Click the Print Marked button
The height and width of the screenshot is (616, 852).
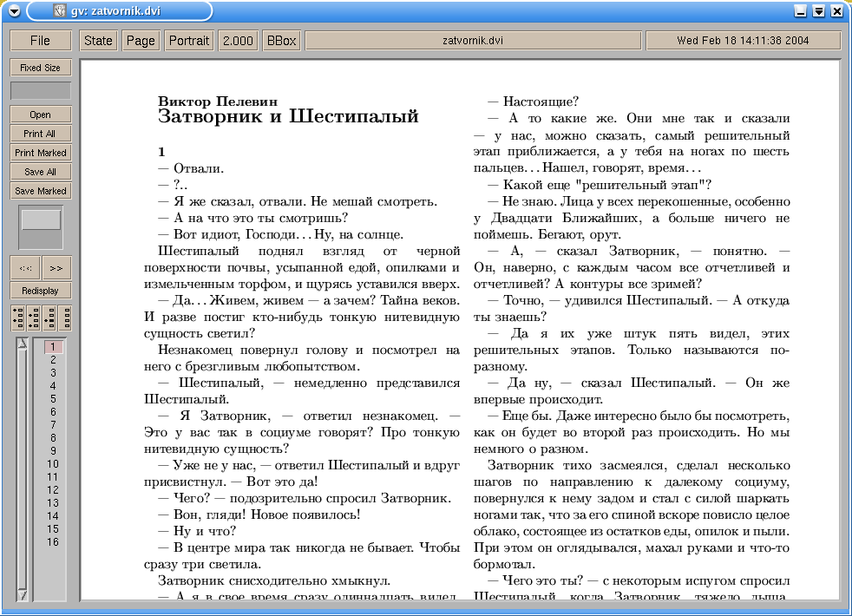(40, 153)
